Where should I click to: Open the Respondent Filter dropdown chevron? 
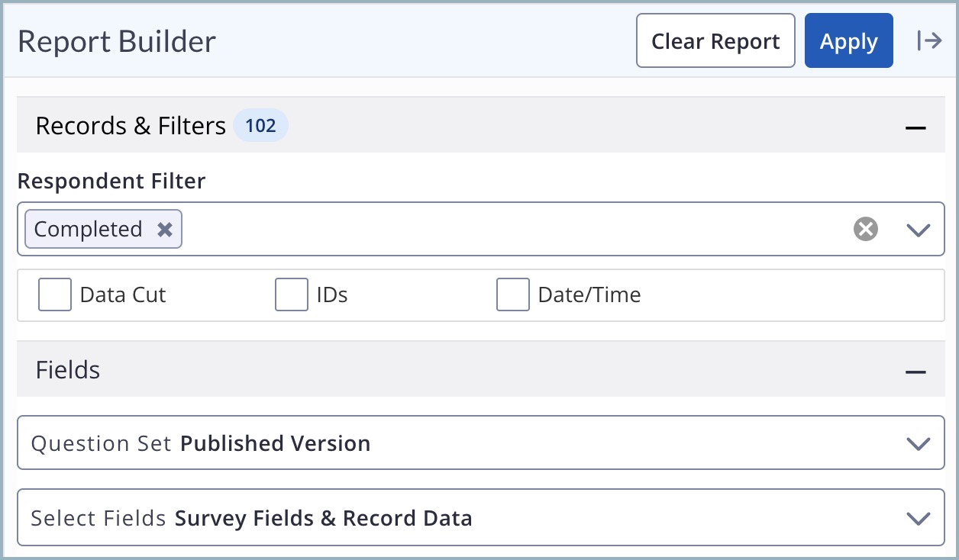coord(918,230)
